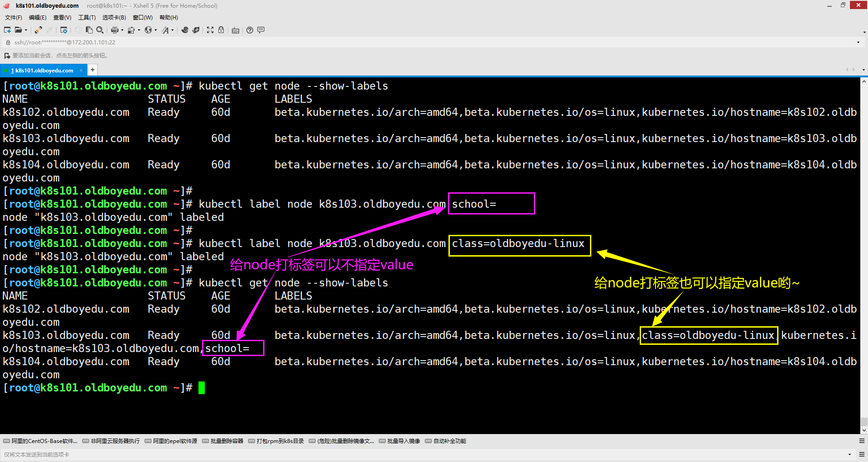Click the New Session icon
Screen dimensions: 868x462
click(7, 30)
